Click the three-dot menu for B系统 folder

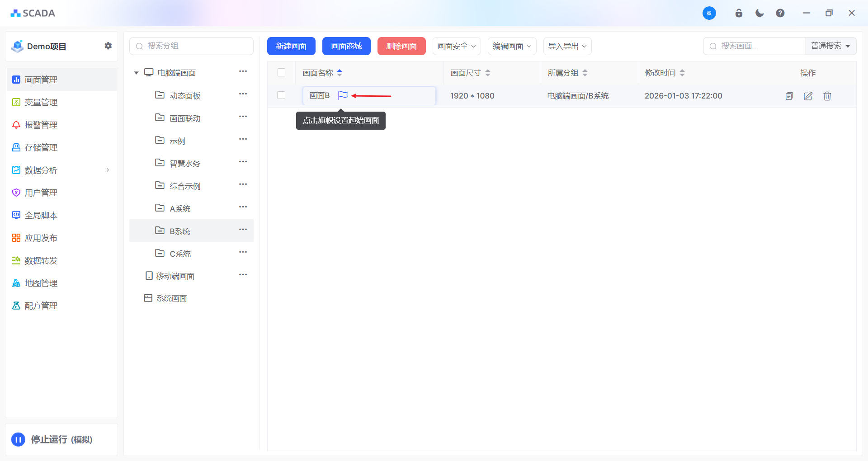pyautogui.click(x=243, y=230)
